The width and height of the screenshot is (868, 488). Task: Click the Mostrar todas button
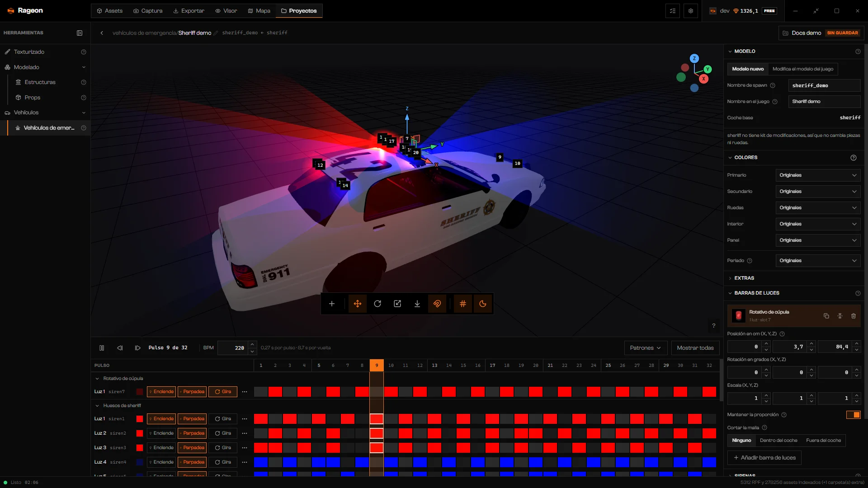click(x=695, y=348)
